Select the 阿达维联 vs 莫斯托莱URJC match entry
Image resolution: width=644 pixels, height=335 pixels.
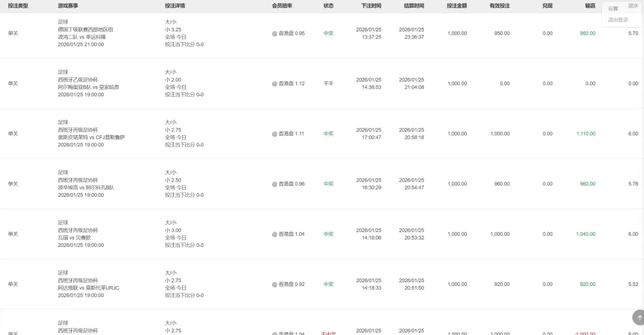tap(89, 288)
